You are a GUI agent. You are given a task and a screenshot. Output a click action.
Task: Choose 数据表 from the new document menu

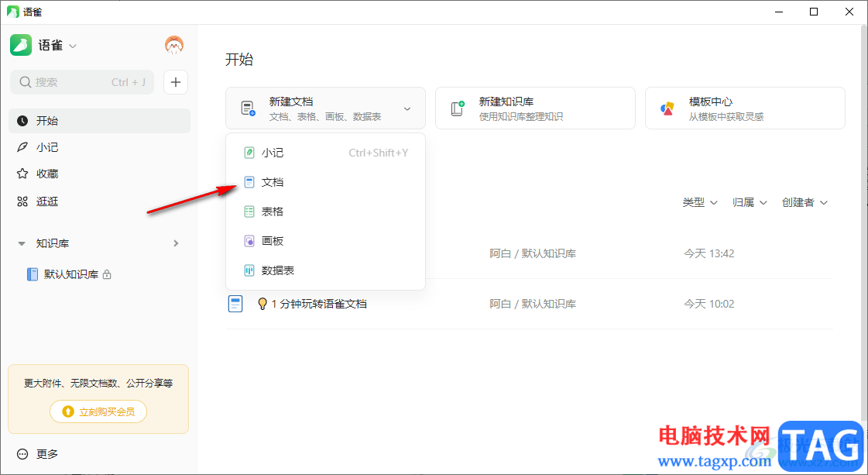pos(325,270)
